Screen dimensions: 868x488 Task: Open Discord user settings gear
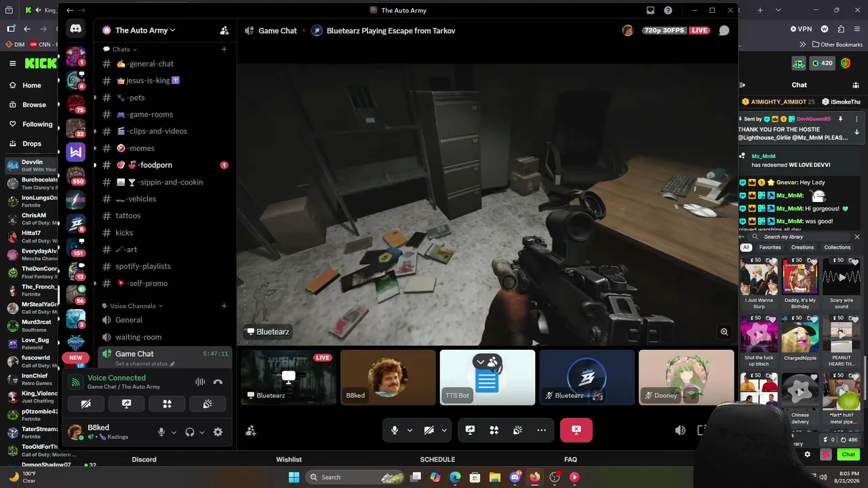point(218,432)
